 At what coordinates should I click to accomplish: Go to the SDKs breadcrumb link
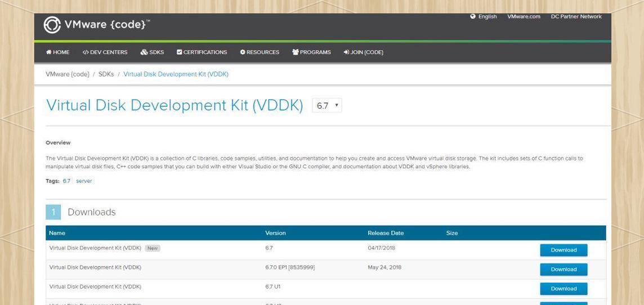(x=106, y=74)
